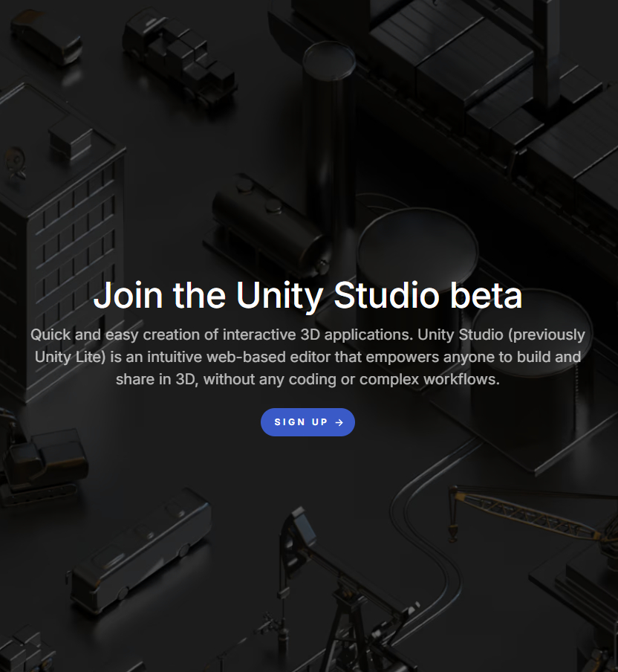The width and height of the screenshot is (618, 672).
Task: Click the cargo truck carrying boxes
Action: click(x=180, y=56)
